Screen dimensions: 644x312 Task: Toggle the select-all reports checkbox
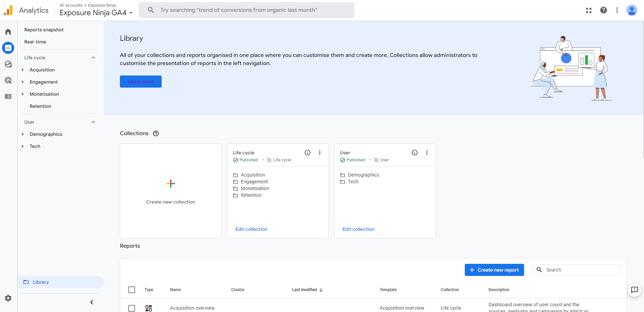click(132, 290)
